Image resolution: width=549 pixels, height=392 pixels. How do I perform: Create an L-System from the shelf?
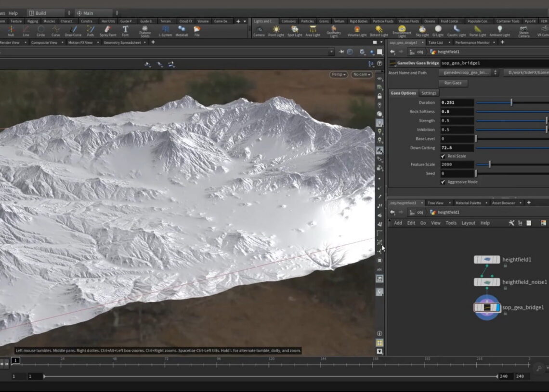click(x=165, y=31)
